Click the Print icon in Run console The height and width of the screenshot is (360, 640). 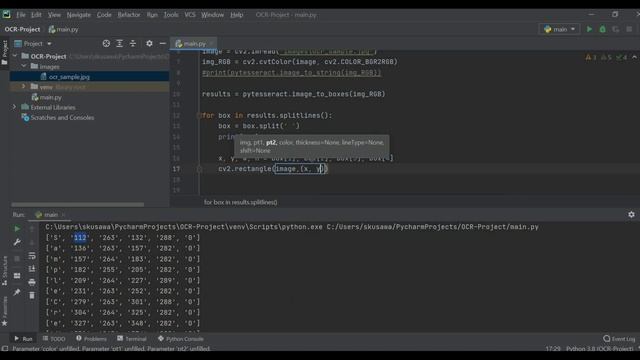(32, 282)
